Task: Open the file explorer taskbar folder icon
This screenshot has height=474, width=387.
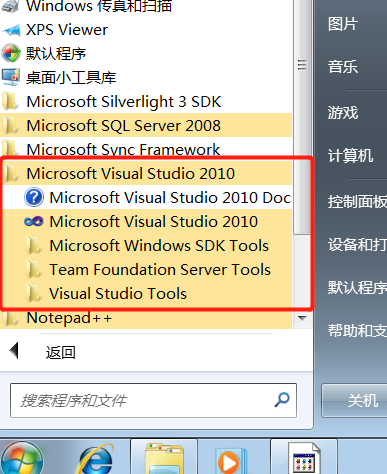Action: (x=164, y=459)
